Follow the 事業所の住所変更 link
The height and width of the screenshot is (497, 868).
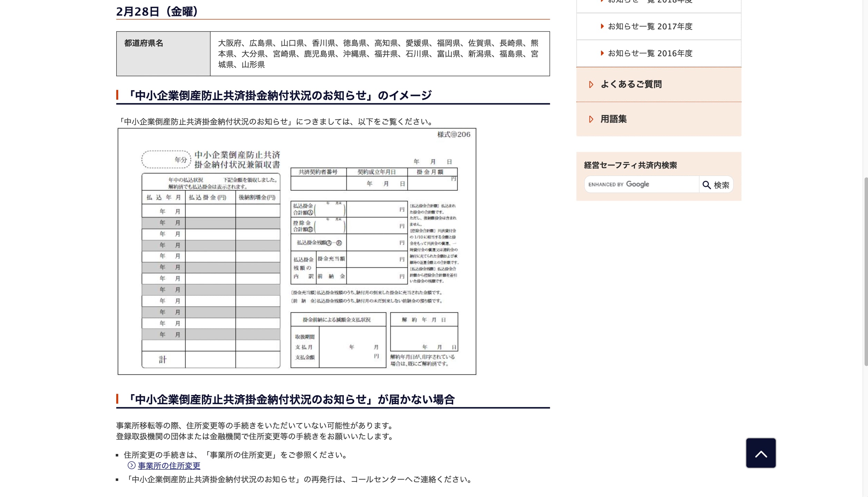168,466
